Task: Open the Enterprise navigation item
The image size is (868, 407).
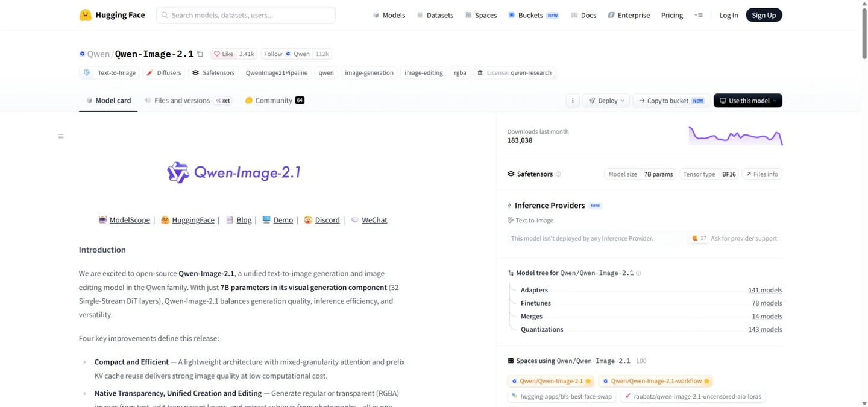Action: click(628, 15)
